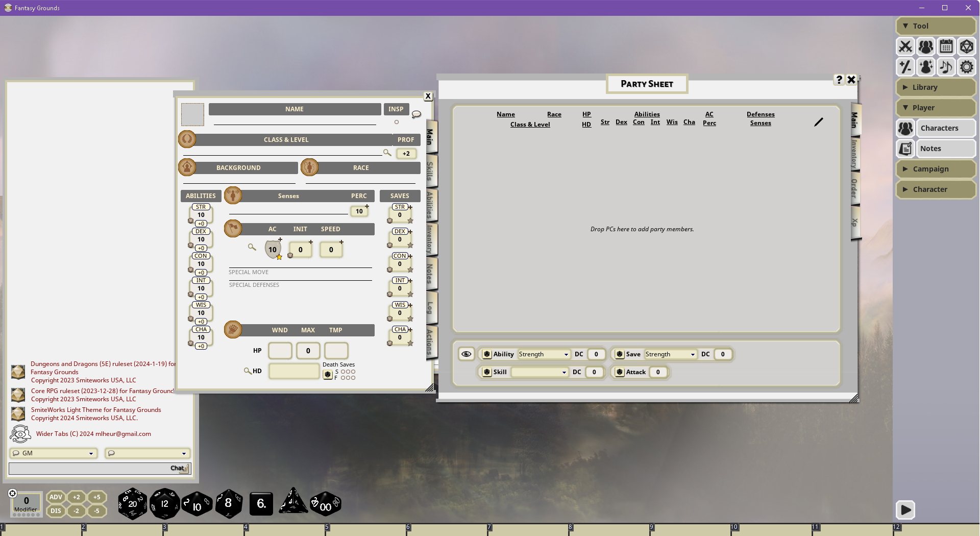The height and width of the screenshot is (536, 980).
Task: Open the sound music-note icon
Action: tap(946, 67)
